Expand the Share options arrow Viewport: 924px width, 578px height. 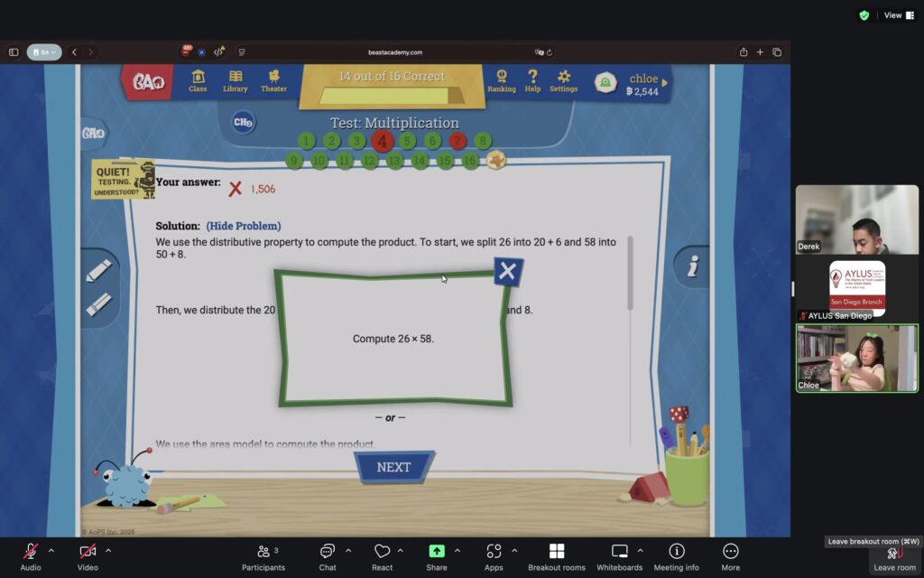(x=457, y=550)
